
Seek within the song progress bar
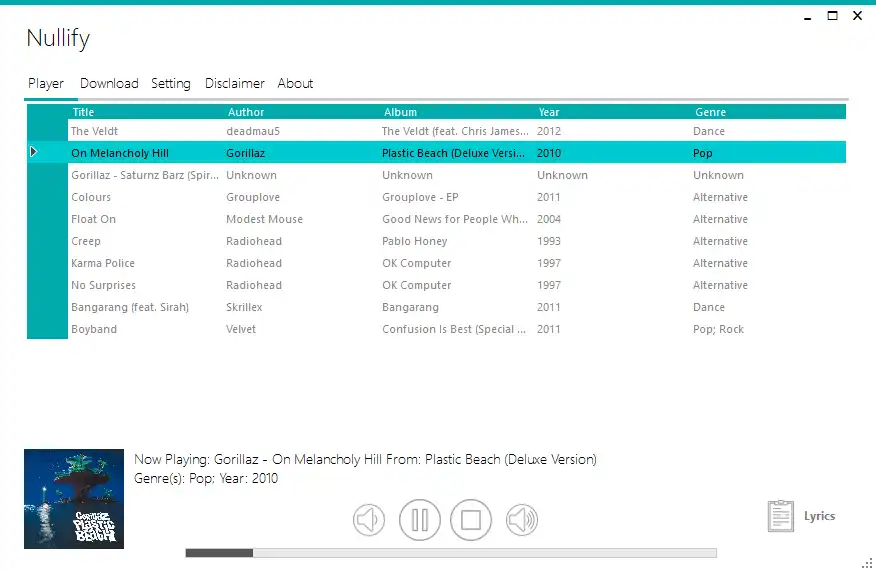(451, 553)
